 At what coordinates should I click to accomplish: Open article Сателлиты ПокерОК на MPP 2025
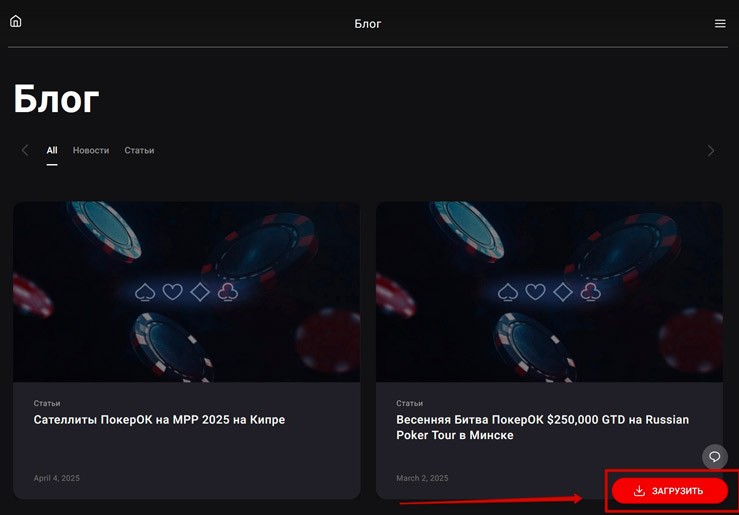click(159, 420)
